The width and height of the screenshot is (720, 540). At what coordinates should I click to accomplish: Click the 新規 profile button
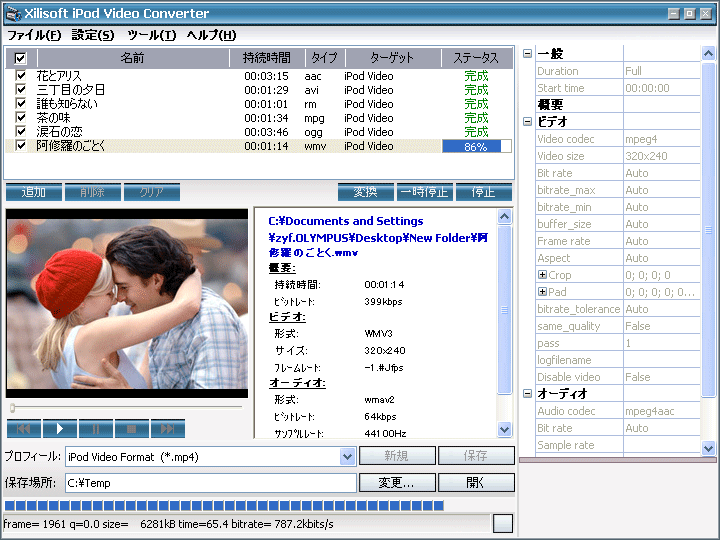(x=397, y=456)
